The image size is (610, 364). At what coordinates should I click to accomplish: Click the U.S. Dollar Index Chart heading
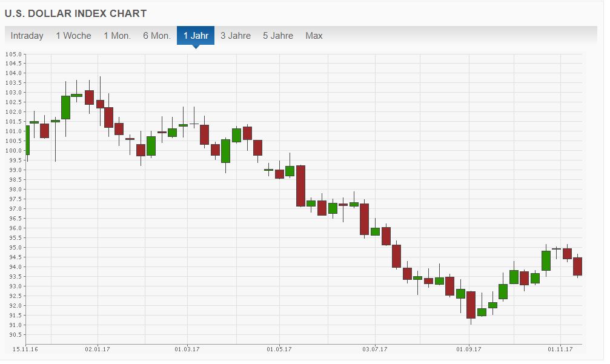coord(76,13)
